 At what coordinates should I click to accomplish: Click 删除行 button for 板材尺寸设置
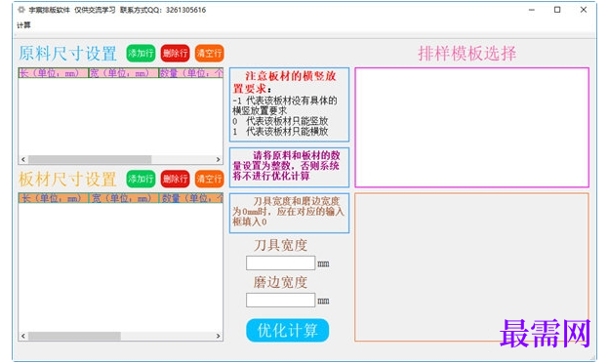(x=175, y=179)
